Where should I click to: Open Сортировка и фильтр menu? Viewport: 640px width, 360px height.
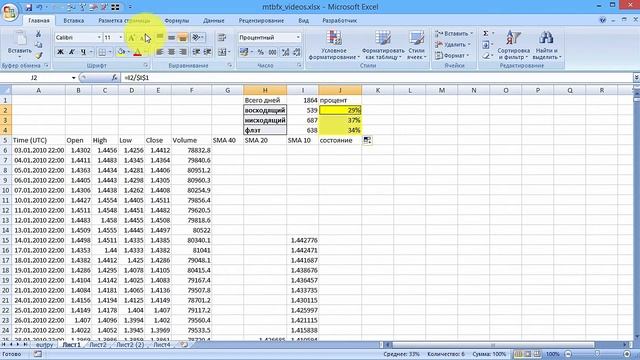click(513, 45)
